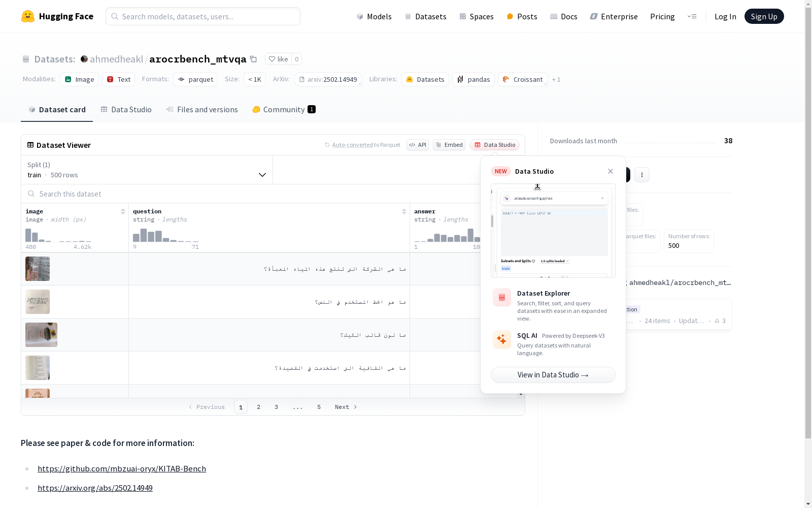Click the ahmedheakl username link

[x=116, y=59]
